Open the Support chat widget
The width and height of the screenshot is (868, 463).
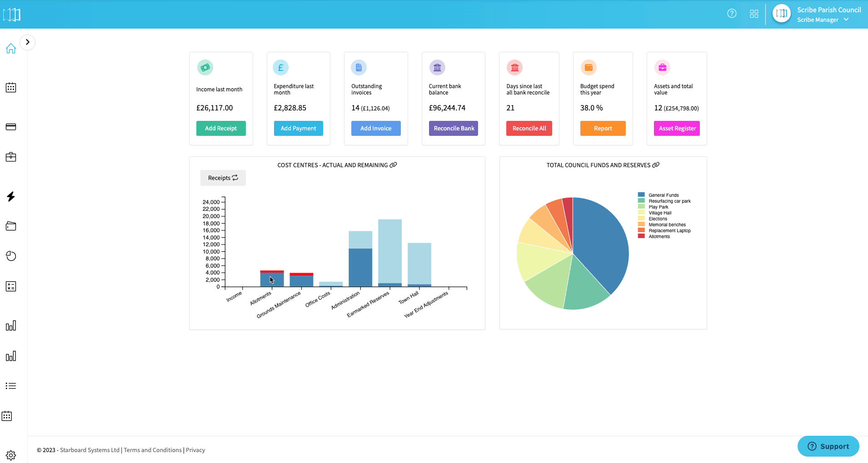click(828, 446)
